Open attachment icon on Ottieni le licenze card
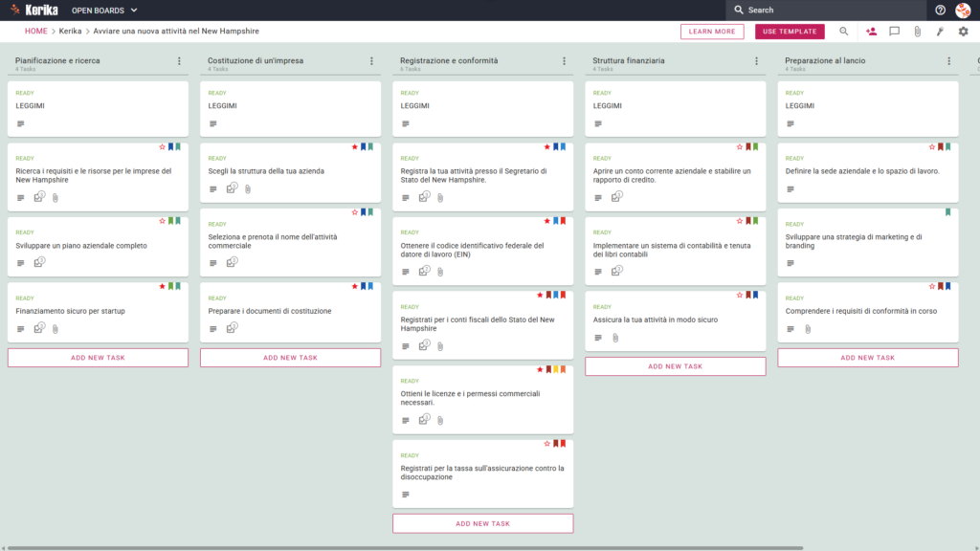 (440, 421)
